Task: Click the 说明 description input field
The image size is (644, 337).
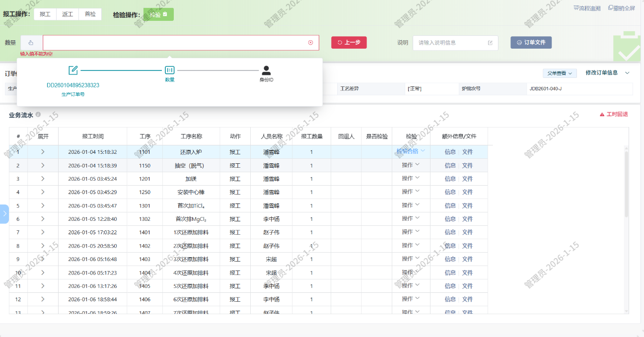Action: (x=451, y=43)
